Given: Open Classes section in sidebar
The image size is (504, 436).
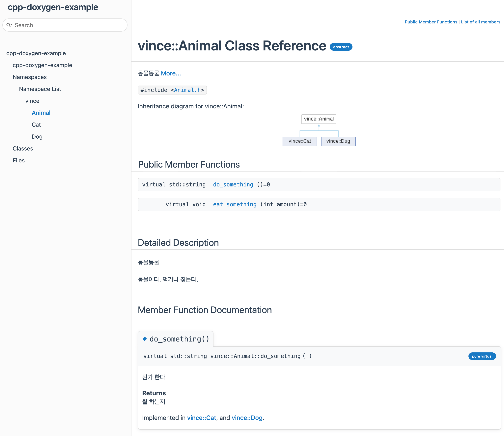Looking at the screenshot, I should click(23, 149).
